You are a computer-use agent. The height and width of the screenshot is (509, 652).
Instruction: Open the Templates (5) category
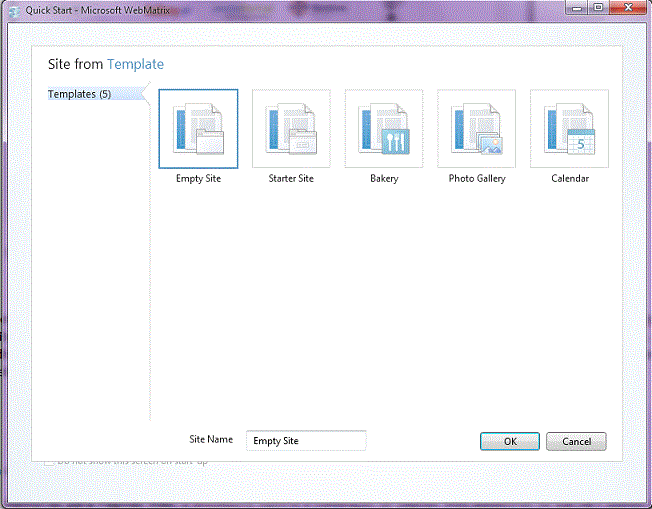95,94
